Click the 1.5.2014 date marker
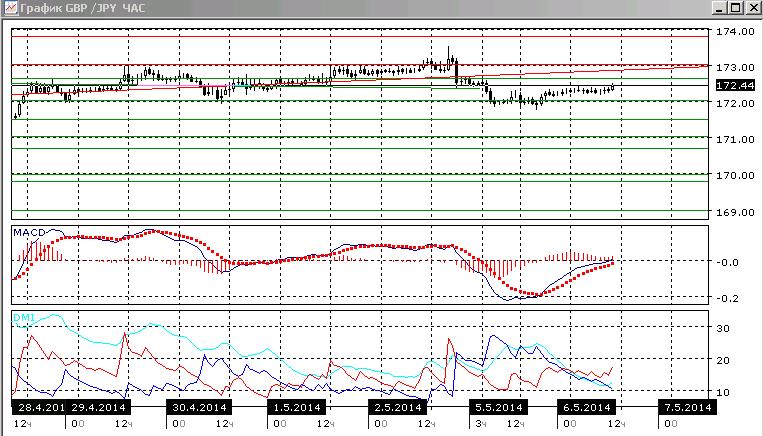 [297, 407]
